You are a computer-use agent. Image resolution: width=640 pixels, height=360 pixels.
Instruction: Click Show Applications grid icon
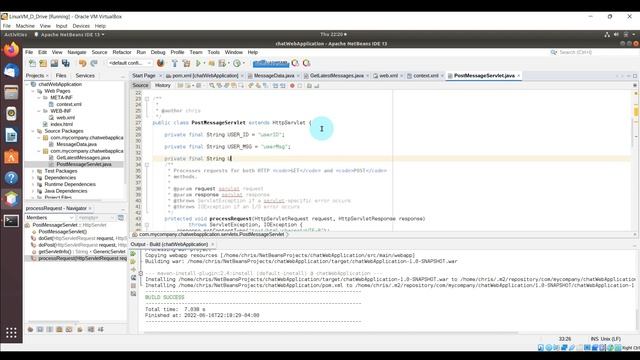(11, 333)
